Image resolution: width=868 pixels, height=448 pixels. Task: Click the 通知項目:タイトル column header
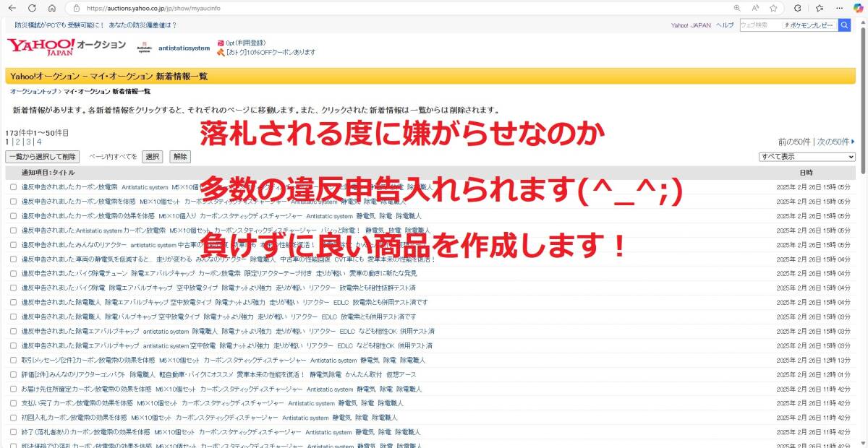click(48, 173)
